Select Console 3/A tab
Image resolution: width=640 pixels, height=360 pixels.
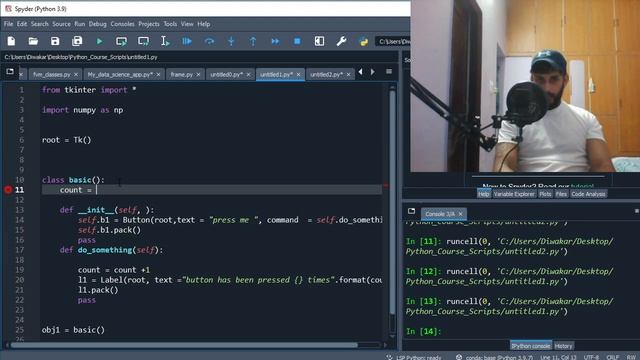pos(440,214)
